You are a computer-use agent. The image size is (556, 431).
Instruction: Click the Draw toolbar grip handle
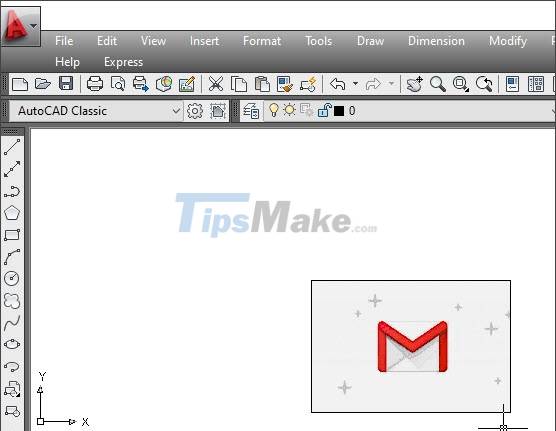[11, 132]
